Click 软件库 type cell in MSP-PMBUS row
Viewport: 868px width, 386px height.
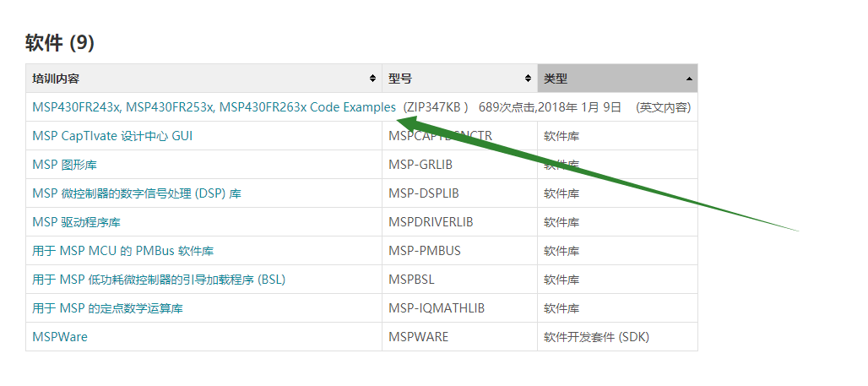[617, 251]
